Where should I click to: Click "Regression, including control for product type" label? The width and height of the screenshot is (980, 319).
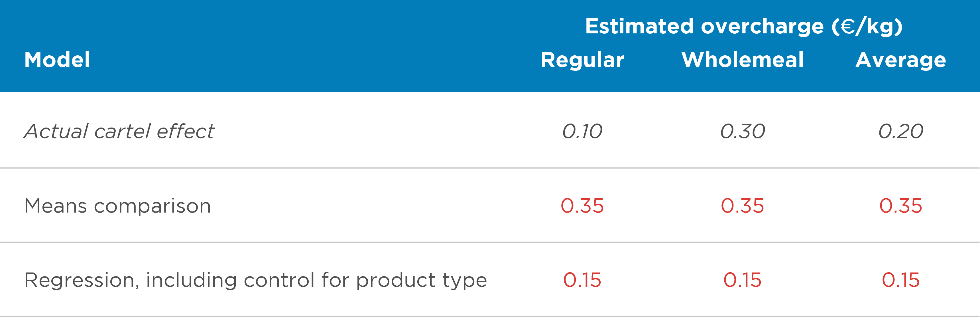(255, 280)
